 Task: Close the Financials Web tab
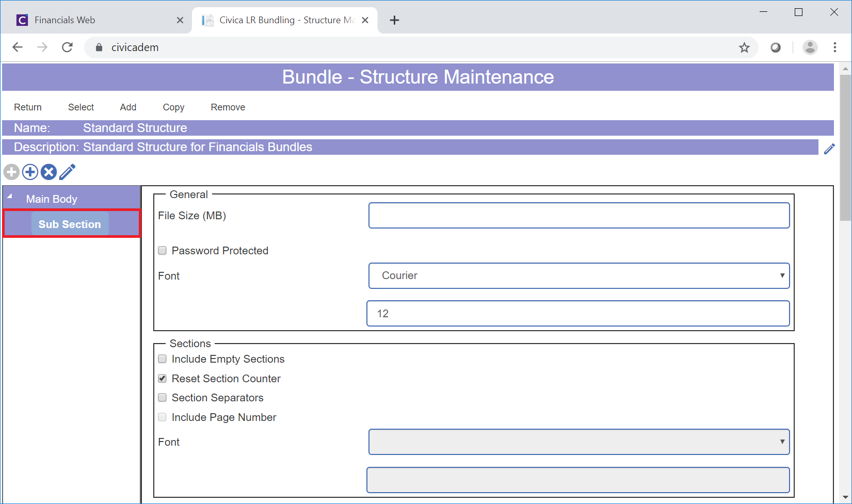180,20
